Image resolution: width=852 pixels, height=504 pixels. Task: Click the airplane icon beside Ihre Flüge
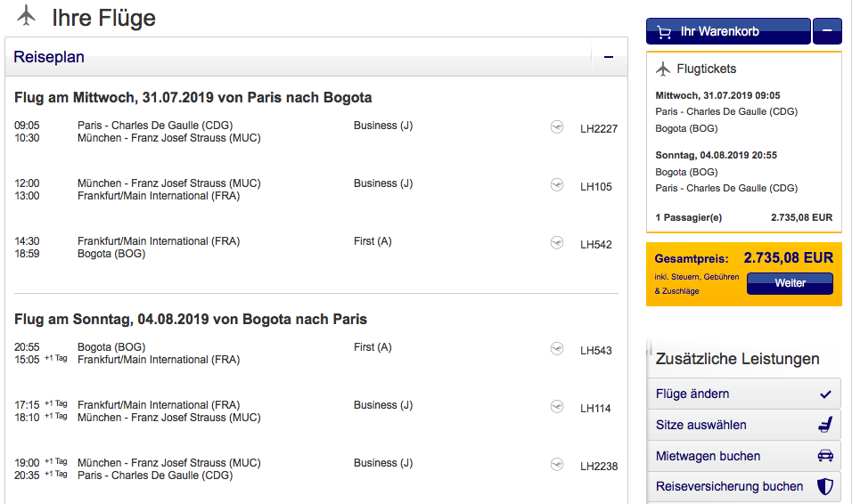(x=27, y=16)
